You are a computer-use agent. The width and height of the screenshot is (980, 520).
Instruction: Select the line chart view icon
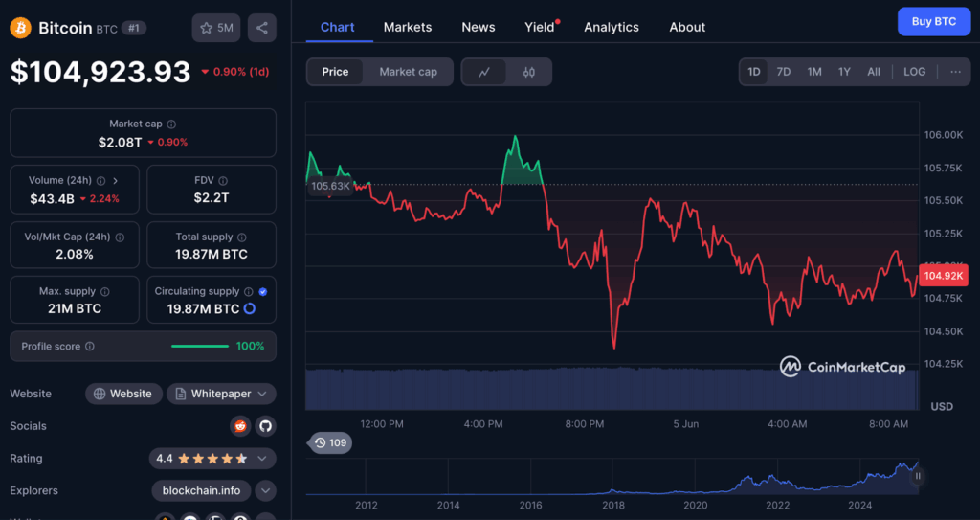tap(485, 72)
